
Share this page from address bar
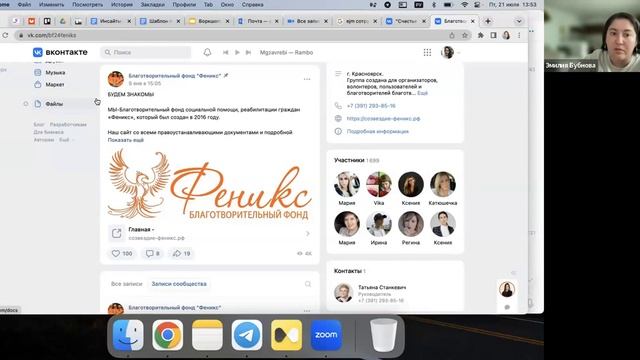(x=452, y=36)
